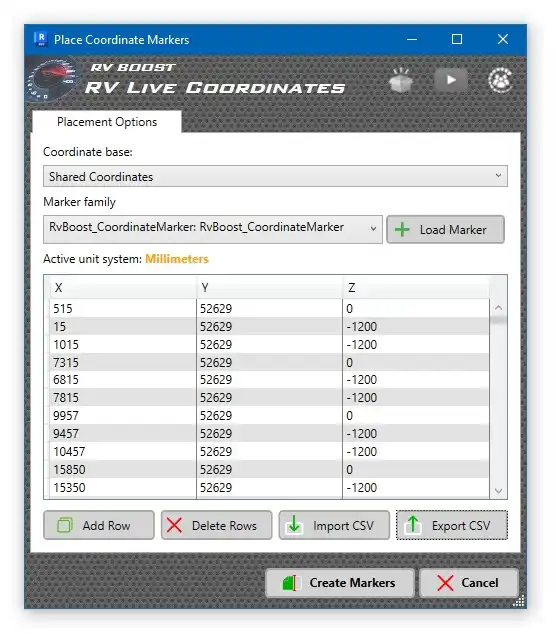Click Create Markers button

tap(340, 583)
